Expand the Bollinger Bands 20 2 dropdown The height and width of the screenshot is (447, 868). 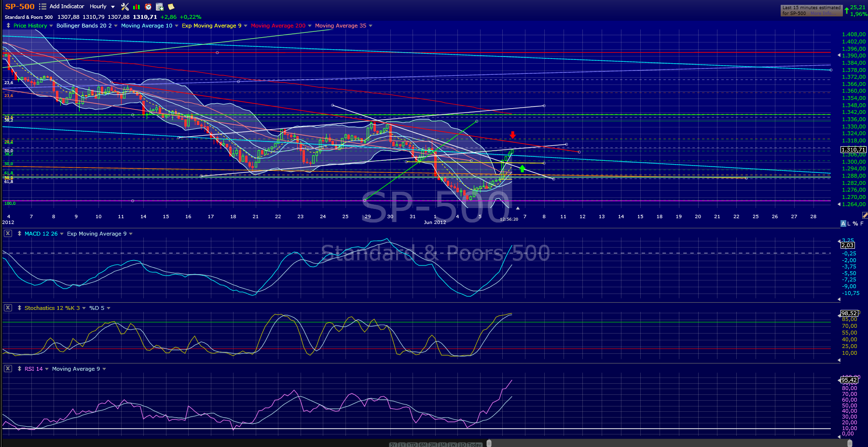click(x=116, y=26)
